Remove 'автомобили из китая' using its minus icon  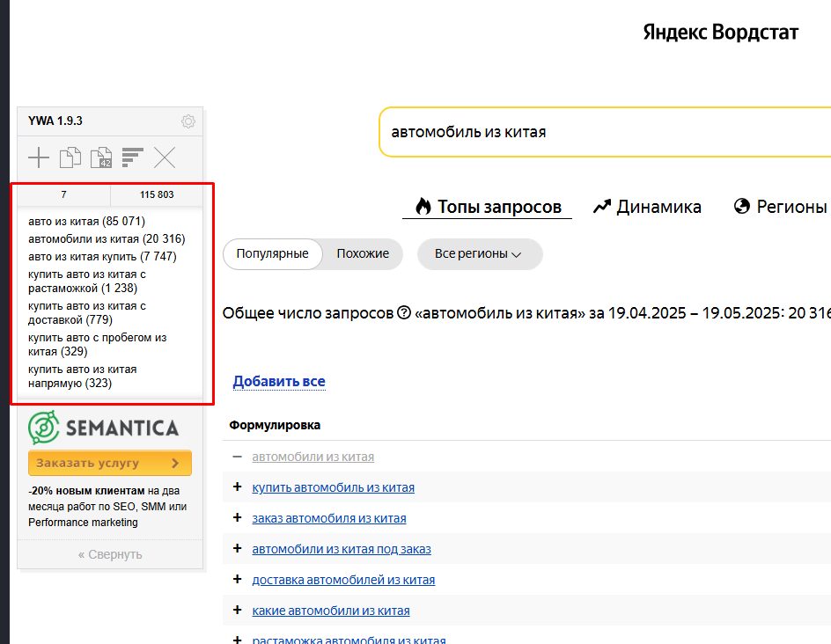[238, 457]
